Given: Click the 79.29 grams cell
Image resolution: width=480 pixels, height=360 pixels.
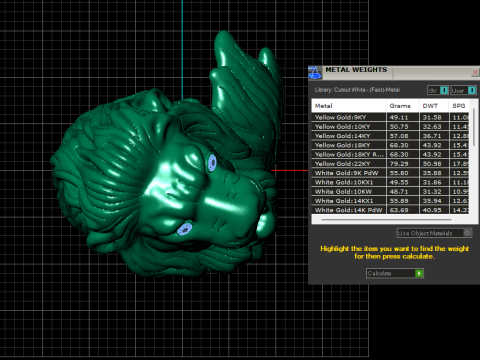Looking at the screenshot, I should [402, 164].
